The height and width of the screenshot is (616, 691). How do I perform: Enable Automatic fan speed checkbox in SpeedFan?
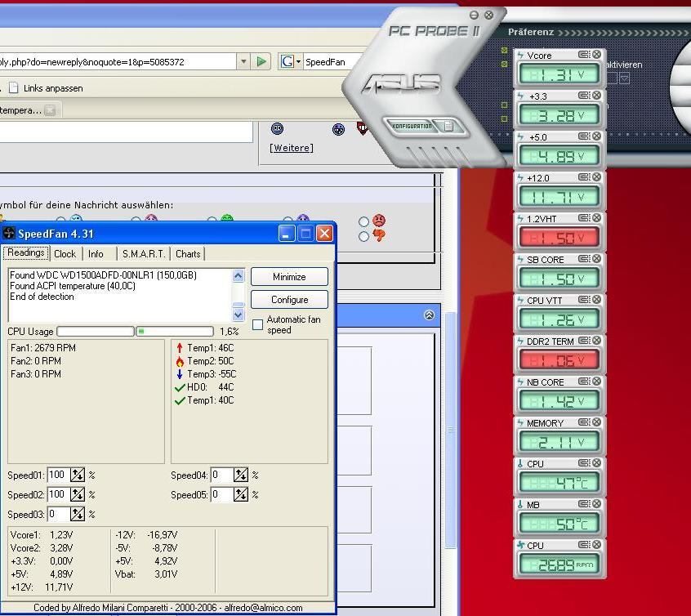[x=258, y=325]
